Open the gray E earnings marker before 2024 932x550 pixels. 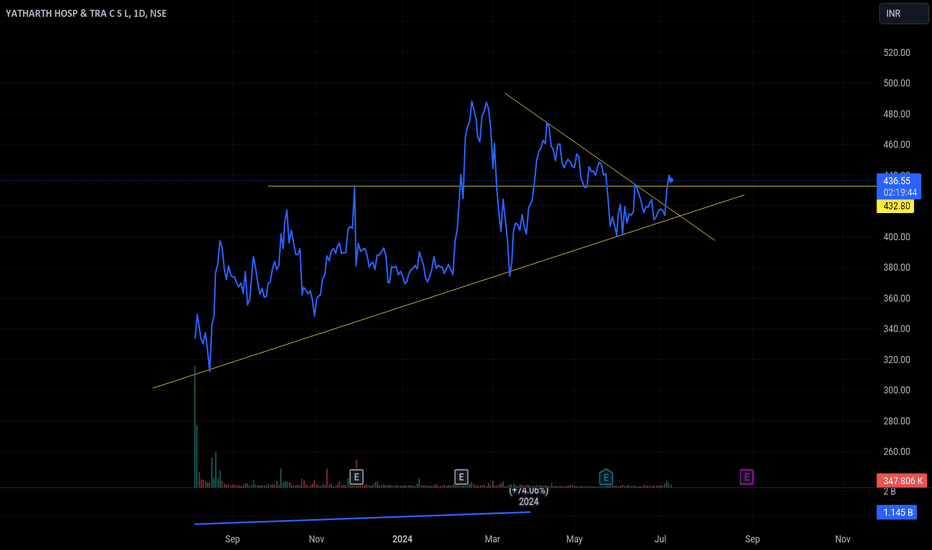(356, 476)
